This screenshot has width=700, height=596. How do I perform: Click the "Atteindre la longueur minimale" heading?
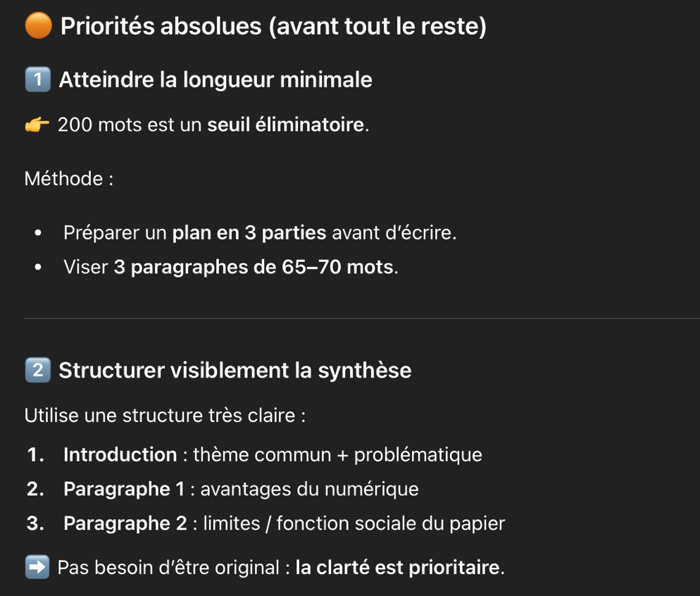[x=215, y=80]
